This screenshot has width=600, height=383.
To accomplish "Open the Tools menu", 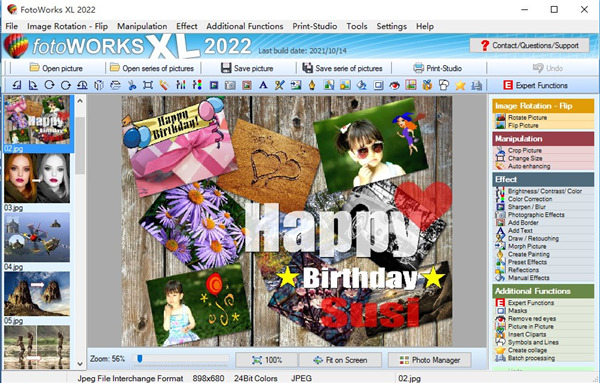I will [357, 26].
